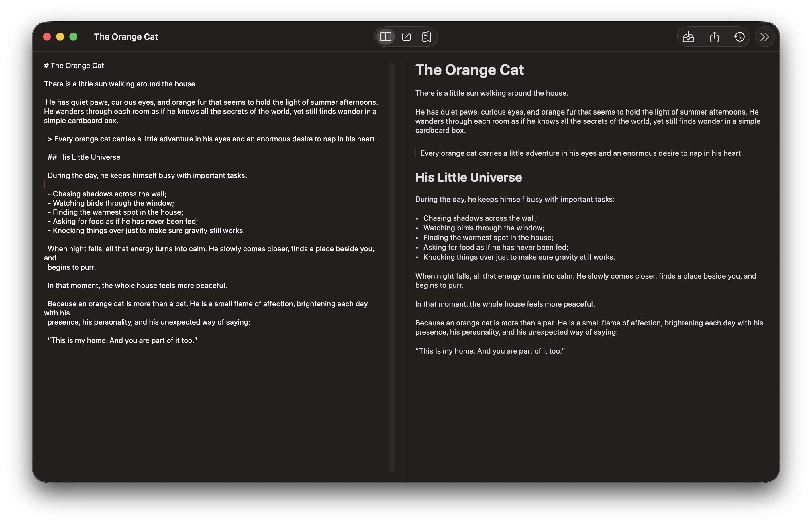The height and width of the screenshot is (525, 812).
Task: Open the share export icon
Action: click(714, 36)
